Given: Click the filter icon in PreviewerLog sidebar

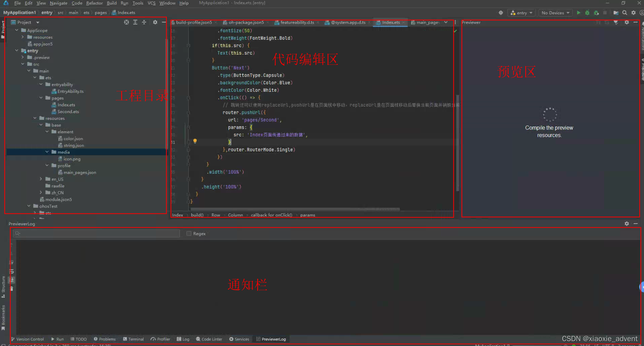Looking at the screenshot, I should point(12,262).
